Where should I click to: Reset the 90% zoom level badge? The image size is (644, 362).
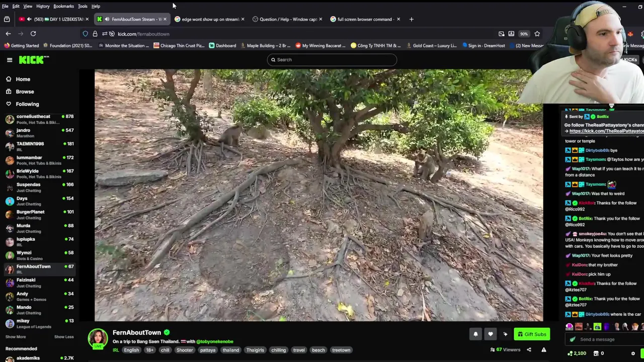524,34
